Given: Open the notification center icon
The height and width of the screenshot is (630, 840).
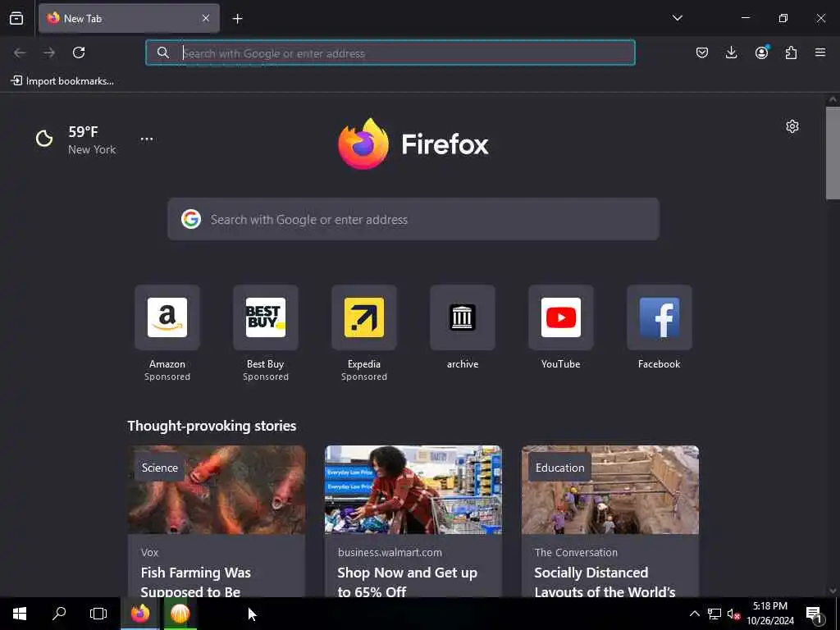Looking at the screenshot, I should point(815,614).
